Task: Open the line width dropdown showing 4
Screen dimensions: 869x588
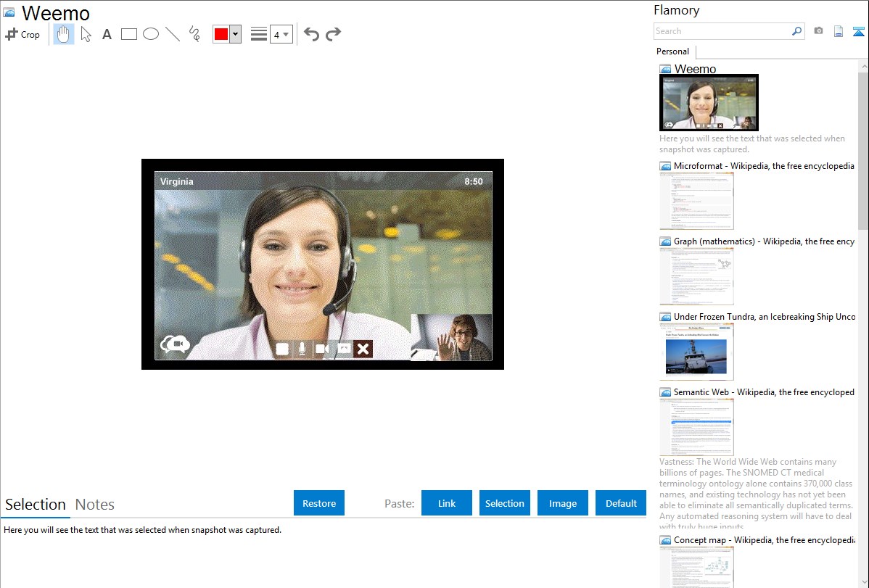Action: [x=281, y=34]
